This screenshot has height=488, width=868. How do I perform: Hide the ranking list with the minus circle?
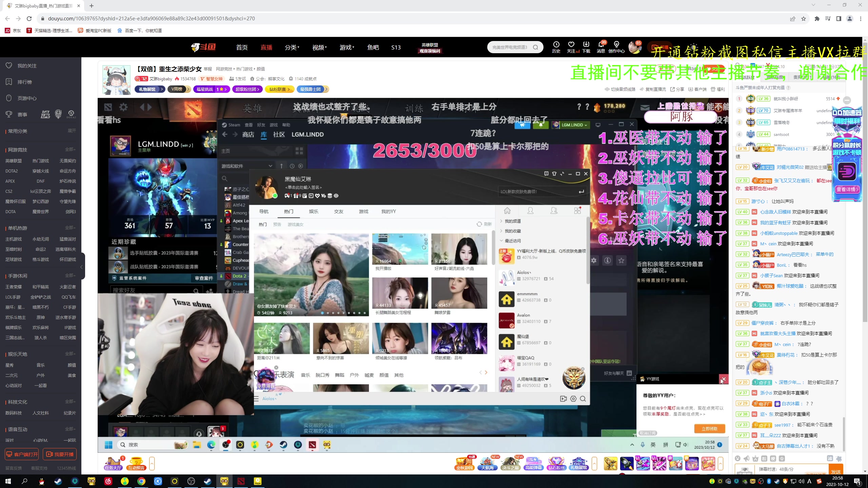tap(847, 100)
